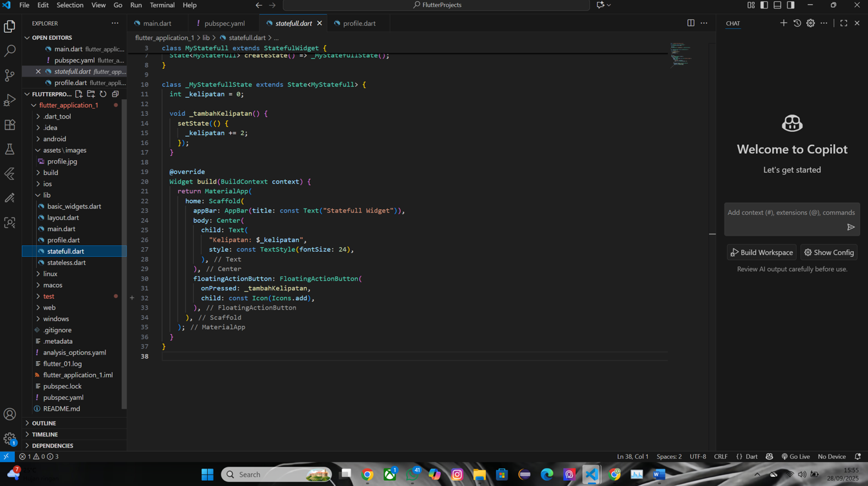868x486 pixels.
Task: Click the notifications bell in status bar
Action: 858,456
